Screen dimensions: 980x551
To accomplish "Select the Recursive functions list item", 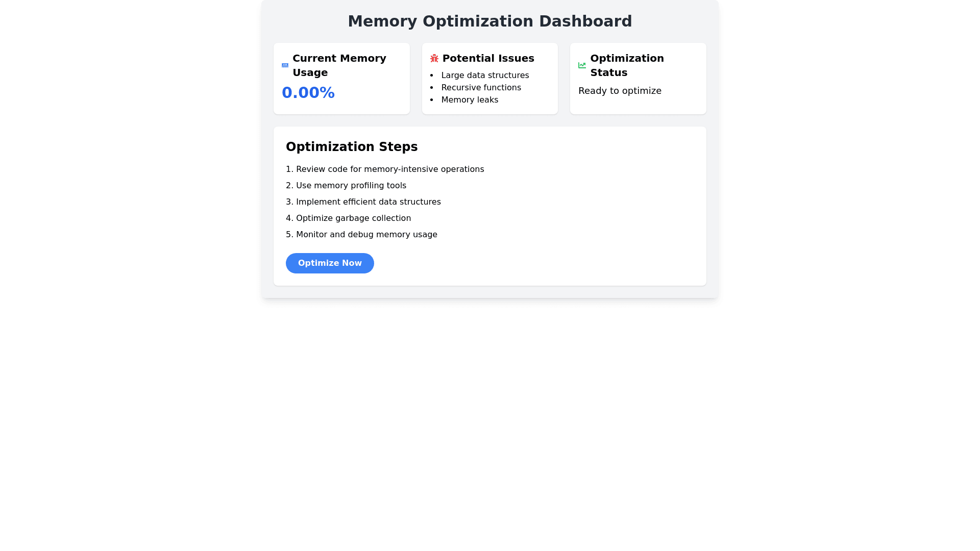I will coord(481,88).
